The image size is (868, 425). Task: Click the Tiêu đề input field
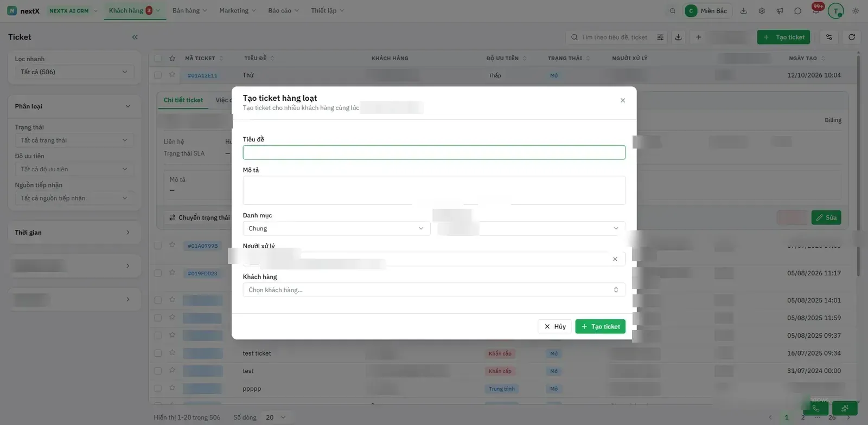coord(433,152)
